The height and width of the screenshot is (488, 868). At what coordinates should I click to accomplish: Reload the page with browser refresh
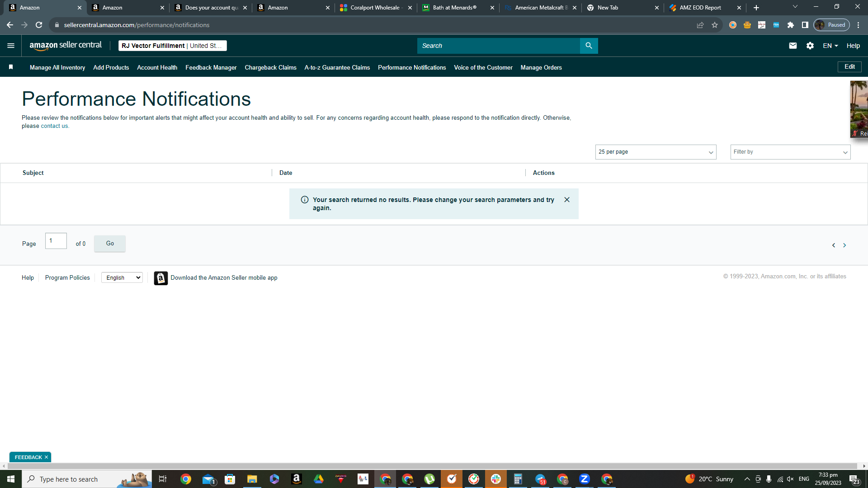pos(39,25)
